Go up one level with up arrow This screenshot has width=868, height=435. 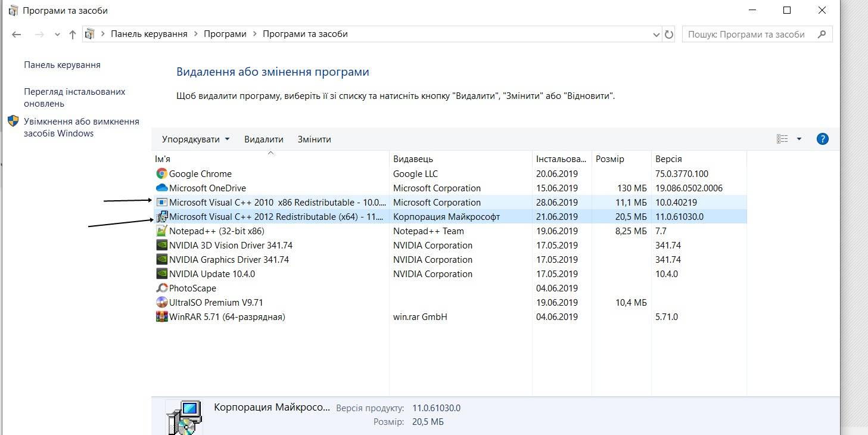[x=73, y=35]
